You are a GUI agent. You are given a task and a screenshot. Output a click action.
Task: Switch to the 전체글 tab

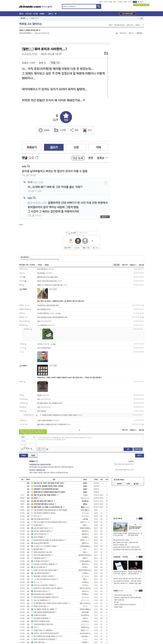pos(23,456)
